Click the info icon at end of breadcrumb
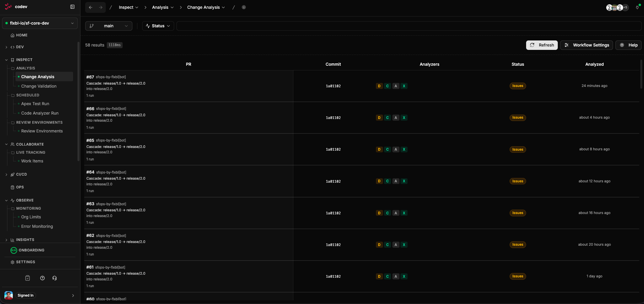 pyautogui.click(x=244, y=7)
